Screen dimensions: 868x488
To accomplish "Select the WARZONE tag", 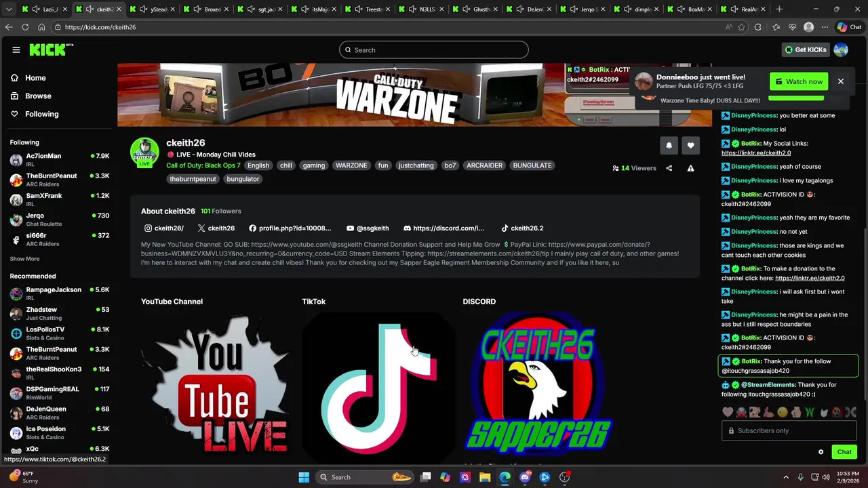I will [x=351, y=165].
